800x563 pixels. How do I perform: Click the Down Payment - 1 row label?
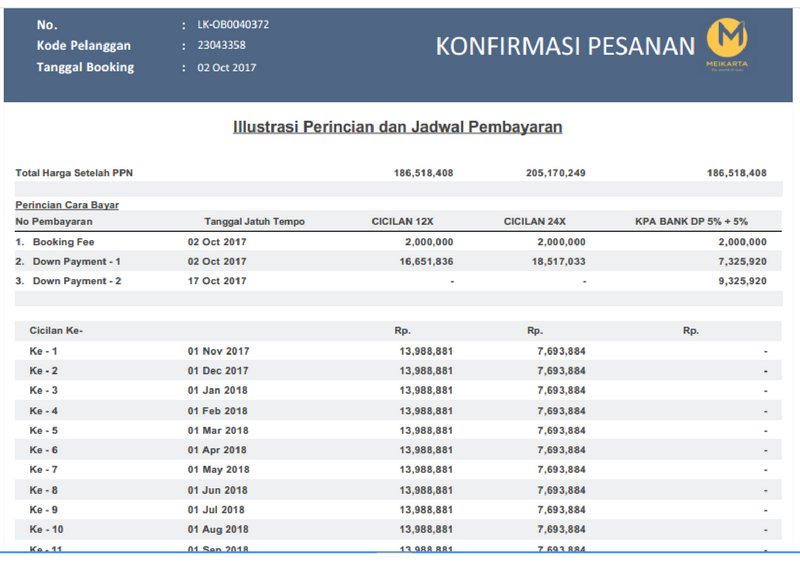pyautogui.click(x=77, y=261)
